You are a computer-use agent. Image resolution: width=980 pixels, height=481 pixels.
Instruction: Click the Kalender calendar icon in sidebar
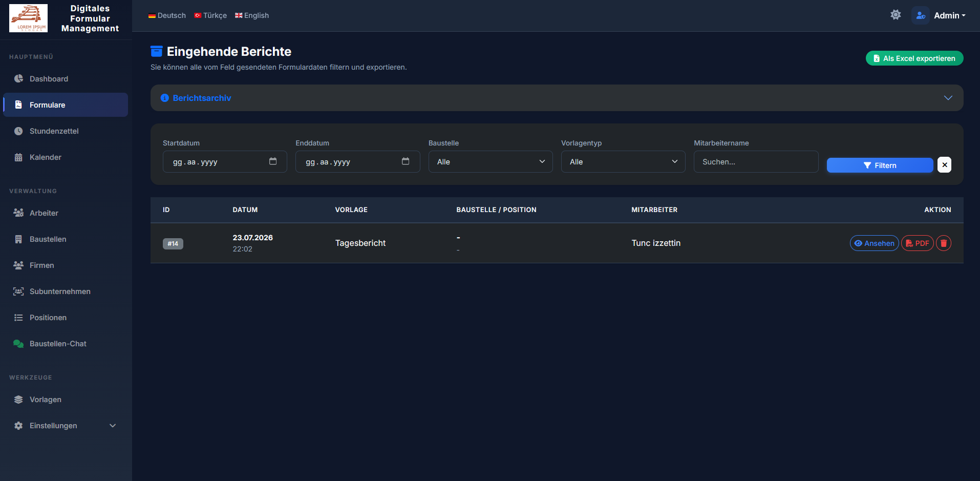pyautogui.click(x=18, y=157)
